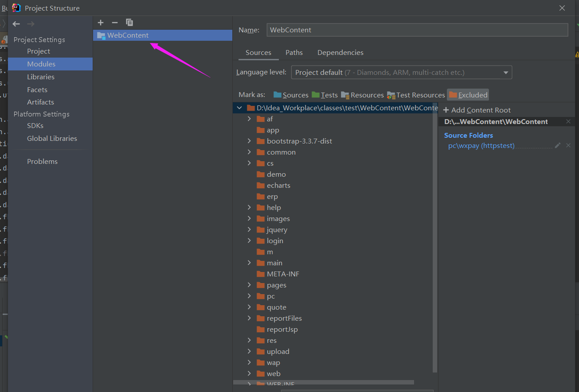Screen dimensions: 579x392
Task: Expand the quote folder
Action: coord(249,307)
